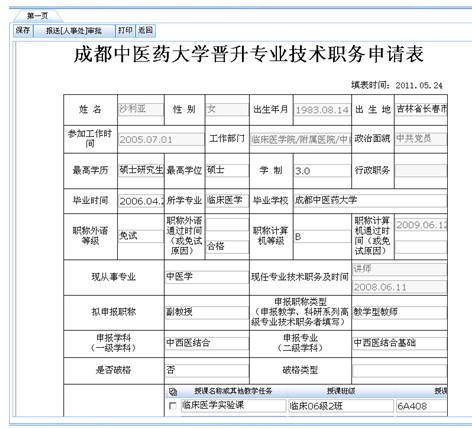The height and width of the screenshot is (429, 472).
Task: Click the 职称外语等级 field 免试
Action: click(141, 236)
